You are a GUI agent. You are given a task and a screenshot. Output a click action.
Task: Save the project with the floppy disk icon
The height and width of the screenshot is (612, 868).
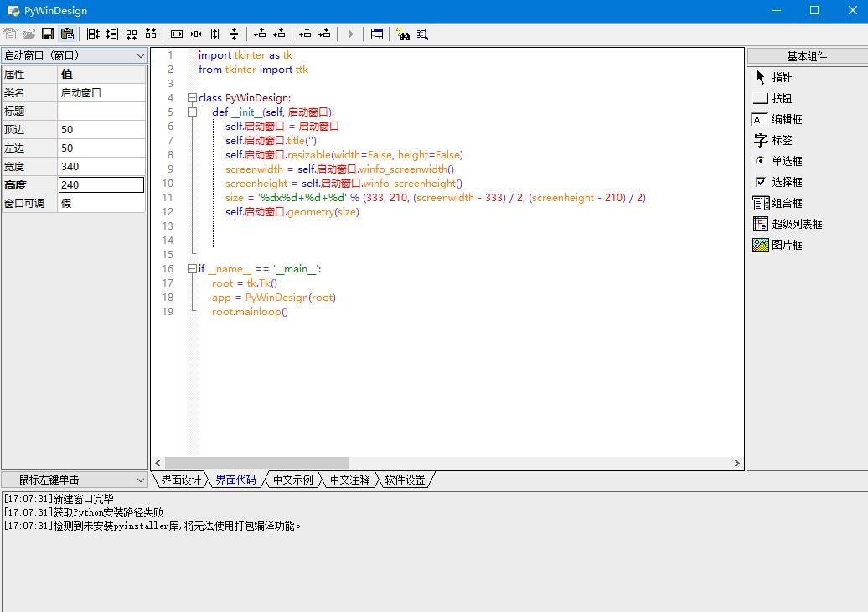[x=48, y=34]
